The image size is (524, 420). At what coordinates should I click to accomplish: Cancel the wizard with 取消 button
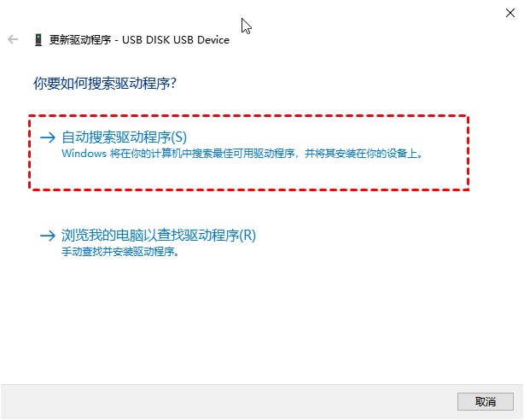pos(486,401)
